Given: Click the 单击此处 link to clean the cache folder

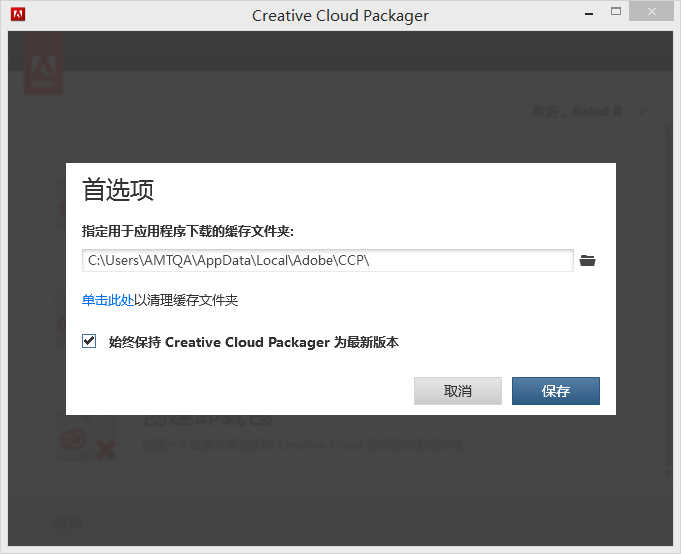Looking at the screenshot, I should (x=108, y=300).
